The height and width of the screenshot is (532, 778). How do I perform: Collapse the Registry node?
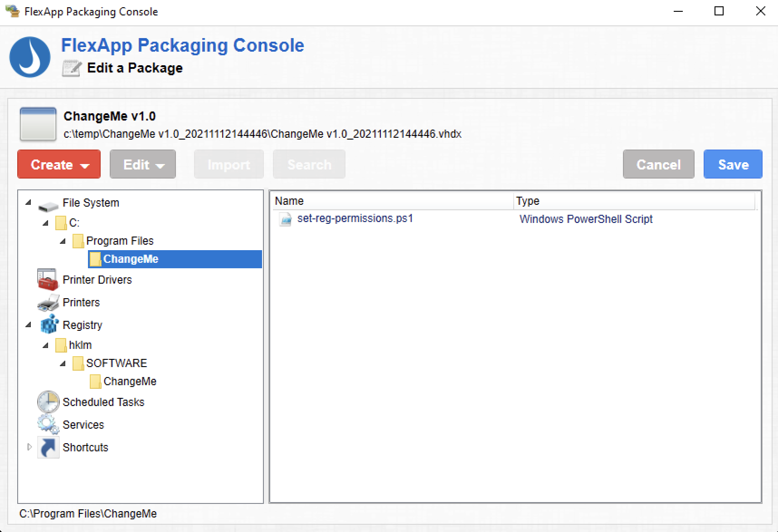coord(28,324)
